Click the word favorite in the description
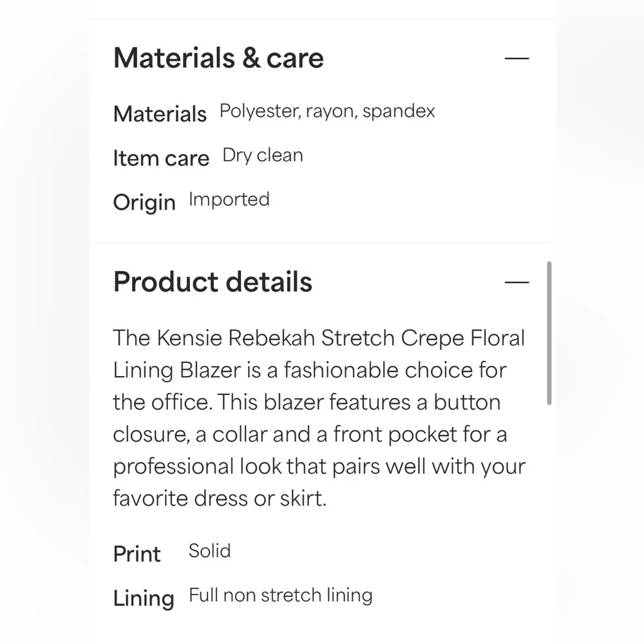Image resolution: width=644 pixels, height=644 pixels. [x=147, y=498]
